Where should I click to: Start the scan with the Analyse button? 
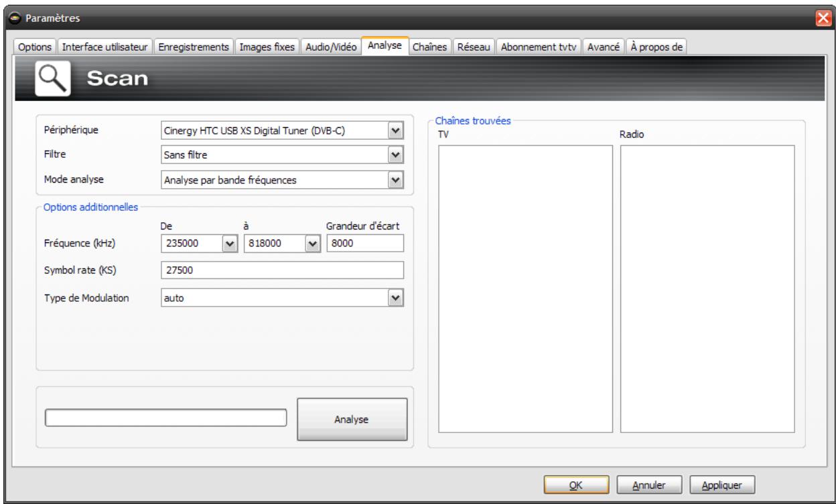[x=352, y=420]
